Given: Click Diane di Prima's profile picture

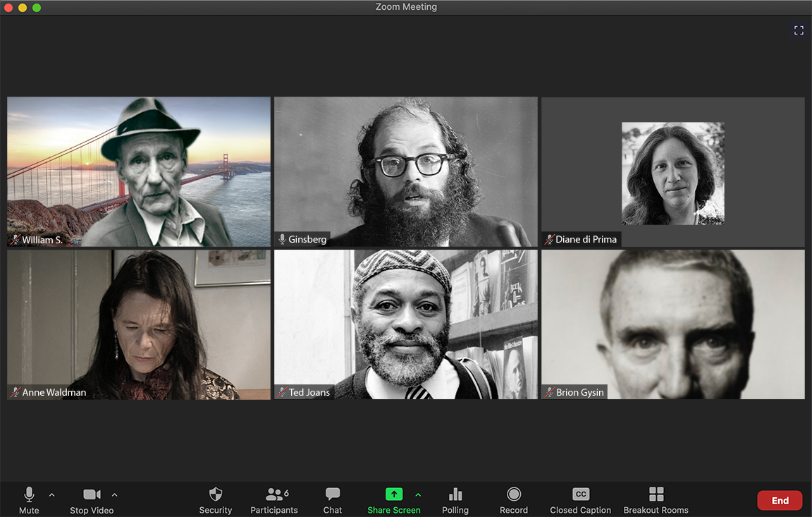Looking at the screenshot, I should pyautogui.click(x=672, y=173).
